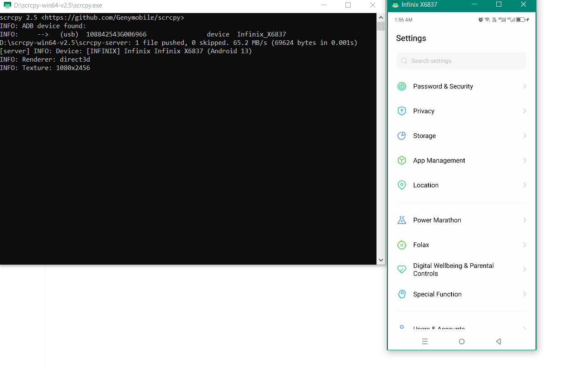The image size is (588, 369).
Task: Maximize the Infinix X6837 mirror window
Action: click(x=499, y=4)
